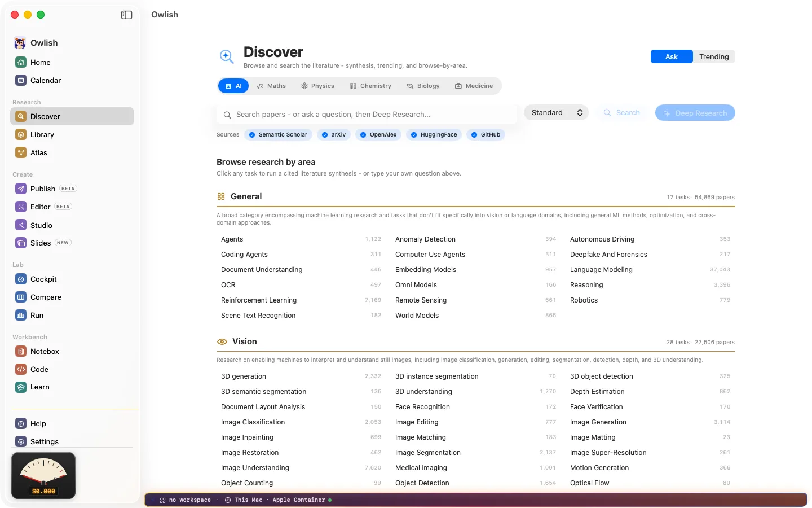Viewport: 812px width, 508px height.
Task: Select the Chemistry field tab
Action: point(370,86)
